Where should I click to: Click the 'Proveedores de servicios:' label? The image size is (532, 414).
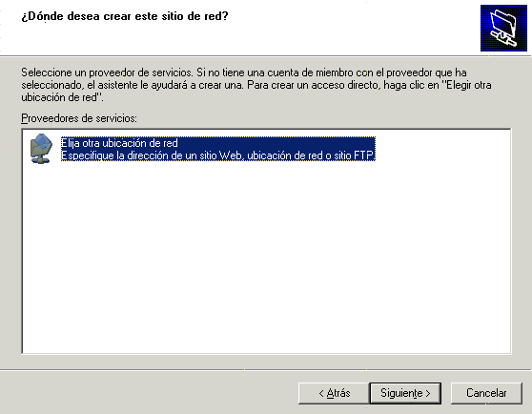click(79, 118)
